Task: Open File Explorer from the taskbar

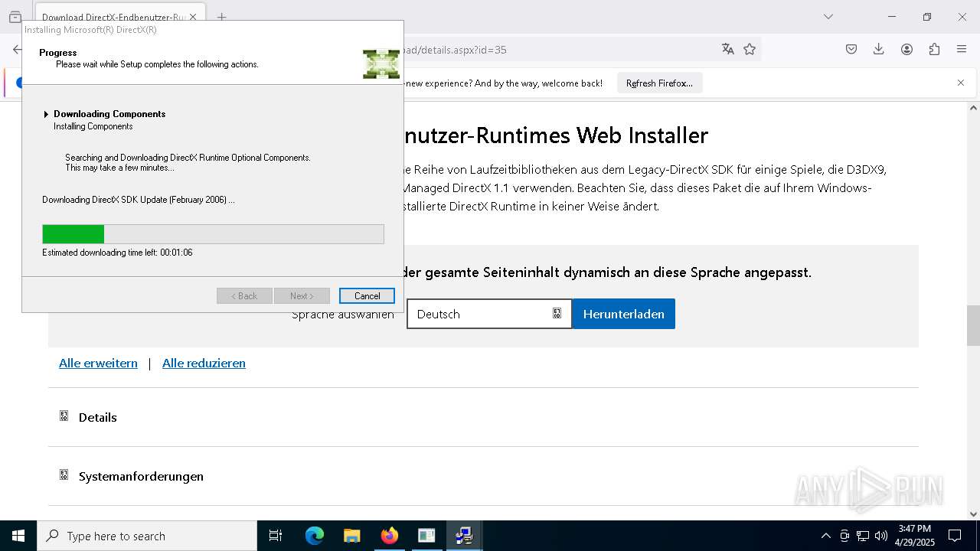Action: (x=351, y=536)
